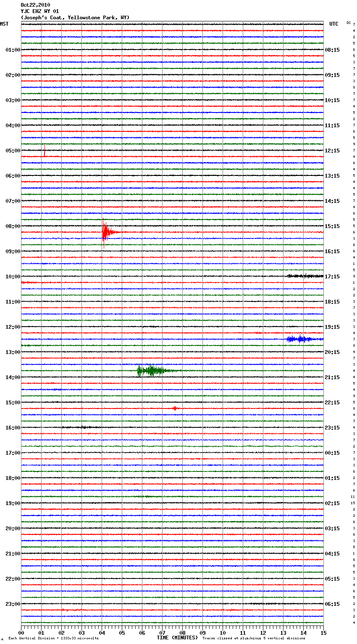Select the station code YJC EHZ WY 01
This screenshot has width=357, height=644.
click(40, 11)
